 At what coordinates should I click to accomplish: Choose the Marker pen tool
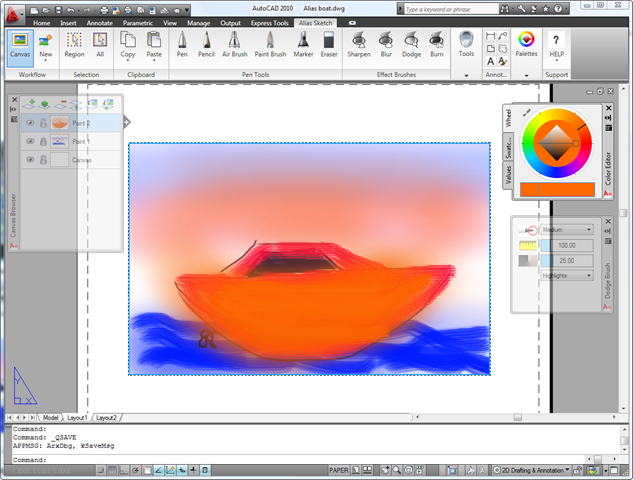click(x=305, y=44)
